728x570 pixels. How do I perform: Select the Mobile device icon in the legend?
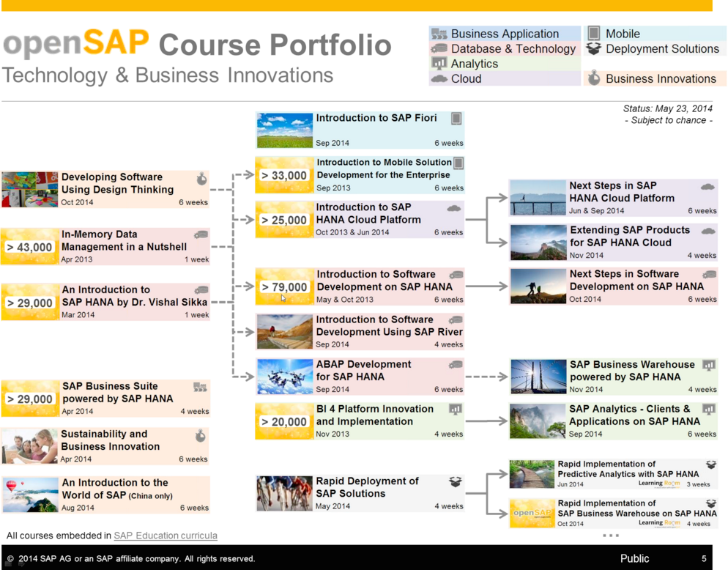[593, 33]
